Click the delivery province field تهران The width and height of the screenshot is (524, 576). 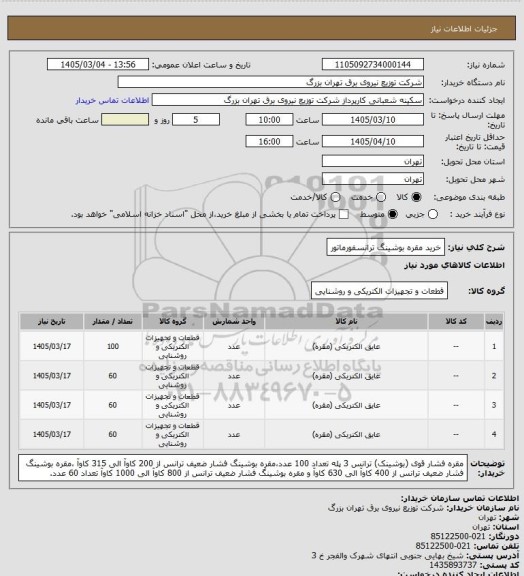(373, 161)
